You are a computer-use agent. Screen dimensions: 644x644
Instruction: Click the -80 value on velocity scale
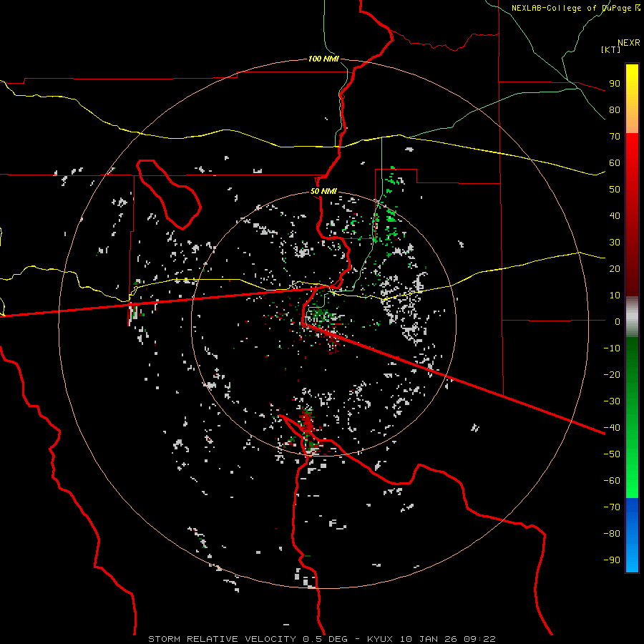point(612,534)
